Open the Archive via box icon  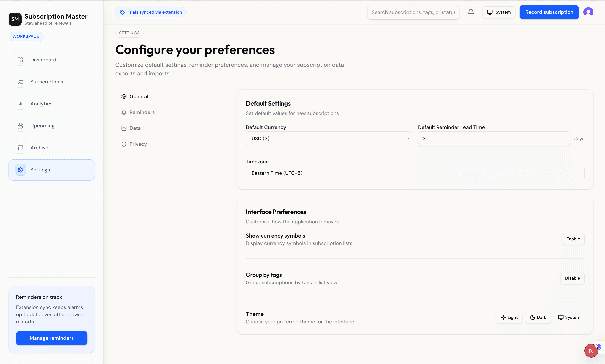[20, 147]
